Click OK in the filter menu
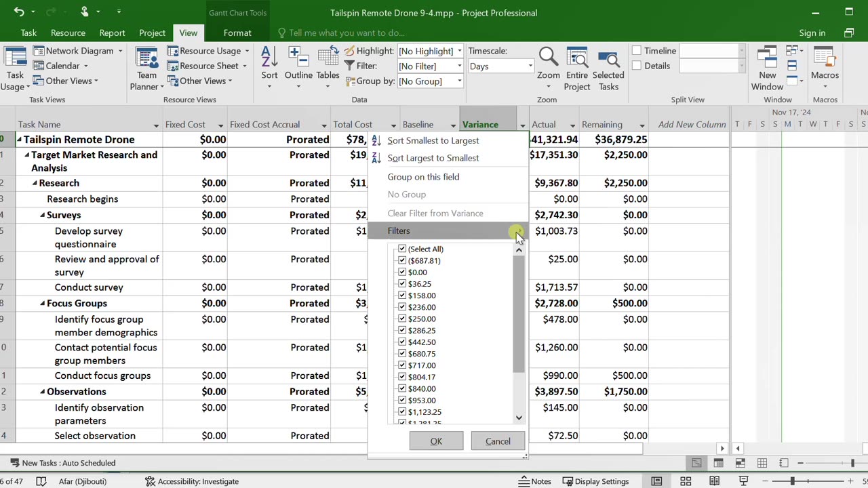This screenshot has width=868, height=488. pos(436,441)
